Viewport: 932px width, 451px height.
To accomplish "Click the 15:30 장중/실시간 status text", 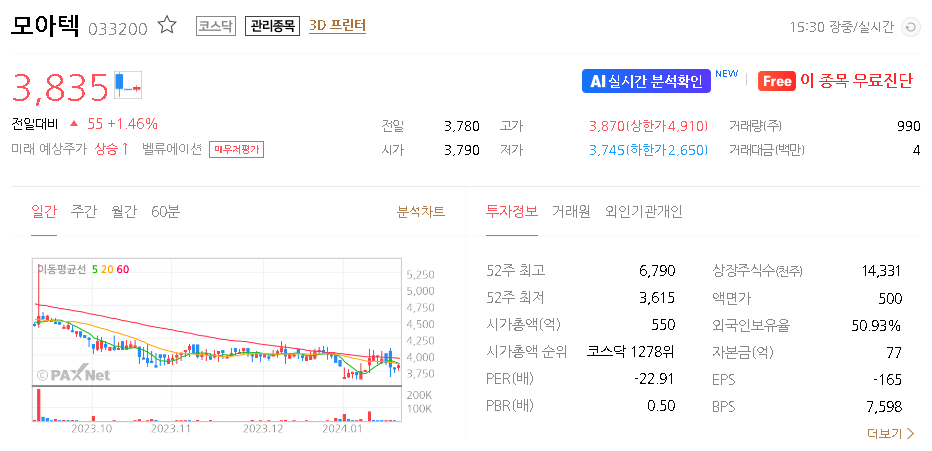I will coord(841,27).
